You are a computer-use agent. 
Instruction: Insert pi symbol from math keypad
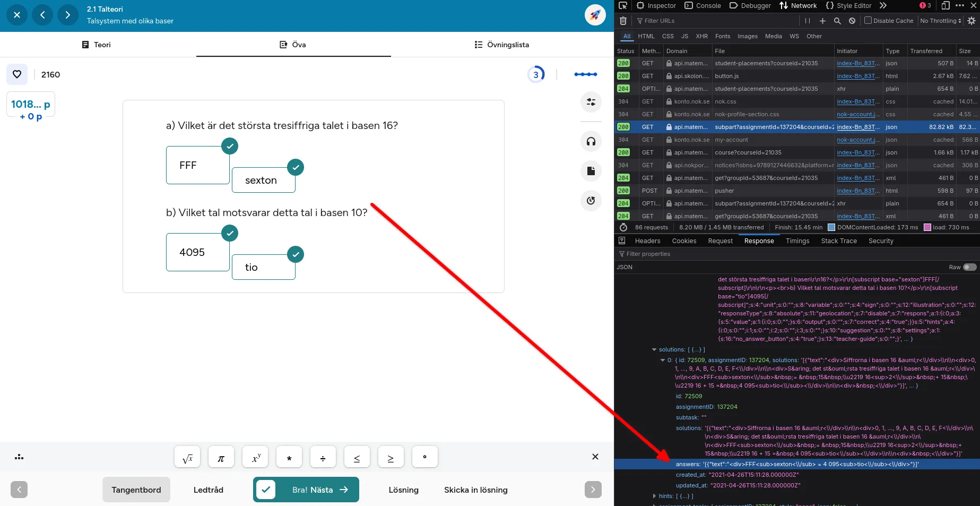coord(221,457)
